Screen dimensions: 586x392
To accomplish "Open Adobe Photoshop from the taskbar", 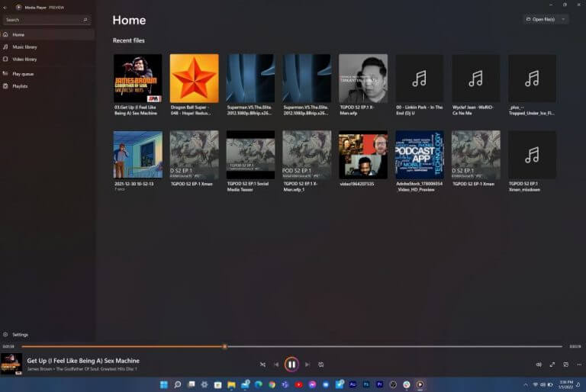I will coord(366,384).
